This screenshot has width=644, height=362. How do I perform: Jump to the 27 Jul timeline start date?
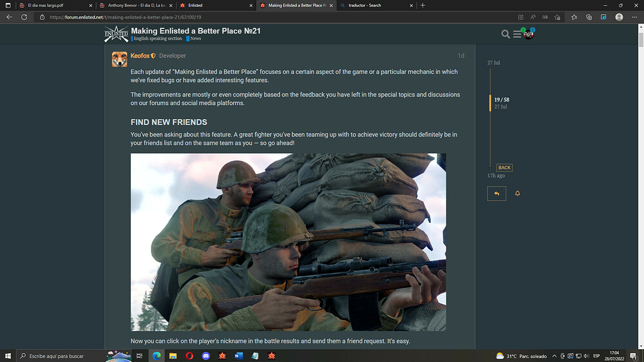[x=494, y=62]
